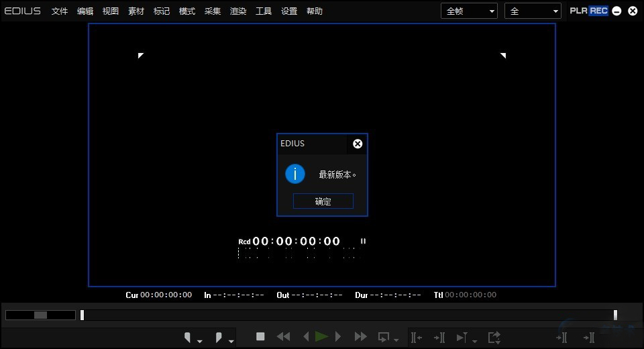This screenshot has height=349, width=644.
Task: Open the loop playback dropdown arrow
Action: click(396, 340)
